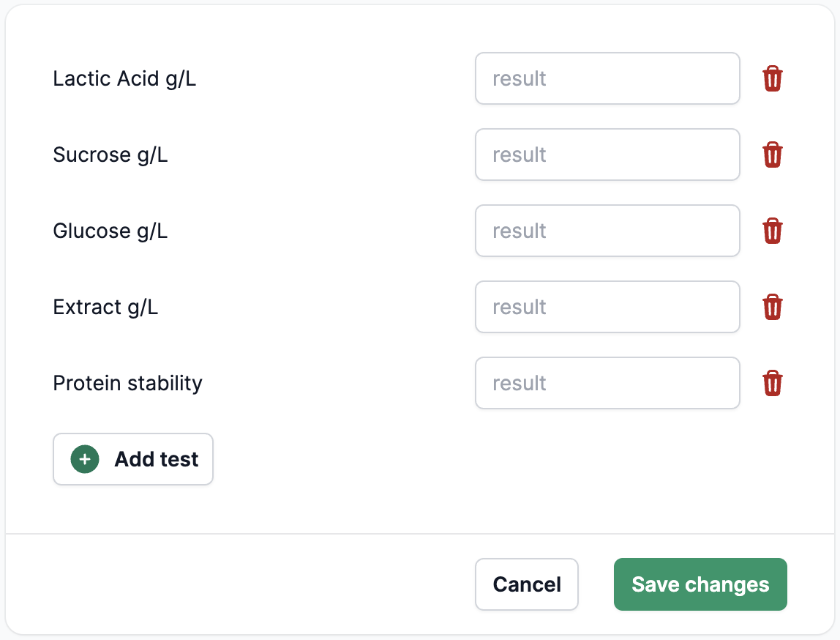Delete the Lactic Acid g/L test

pos(773,78)
